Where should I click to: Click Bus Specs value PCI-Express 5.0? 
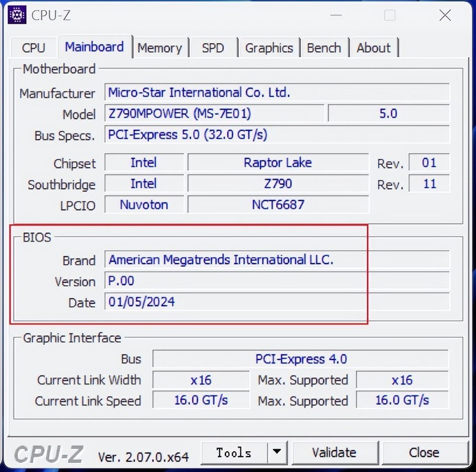(277, 135)
